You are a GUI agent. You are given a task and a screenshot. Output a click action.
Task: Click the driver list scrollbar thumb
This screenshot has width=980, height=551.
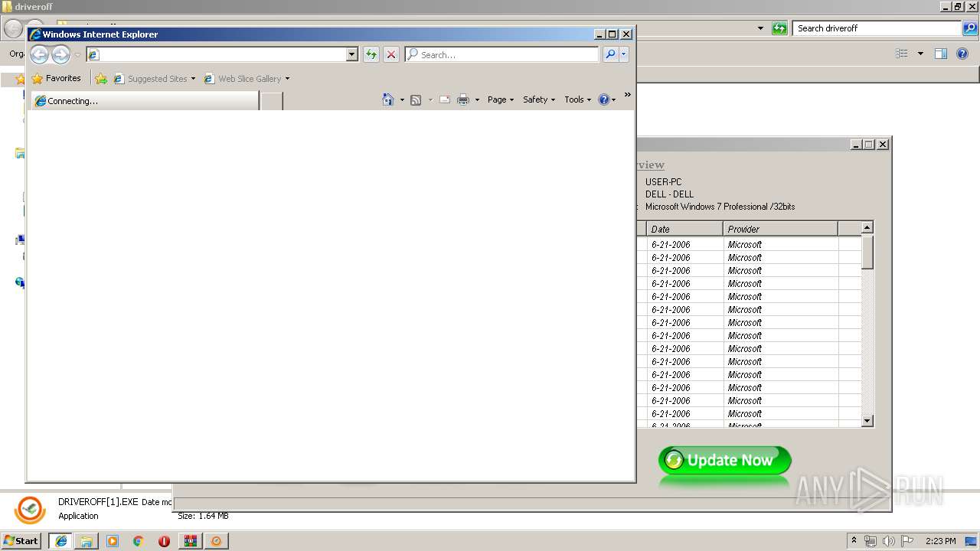coord(867,253)
